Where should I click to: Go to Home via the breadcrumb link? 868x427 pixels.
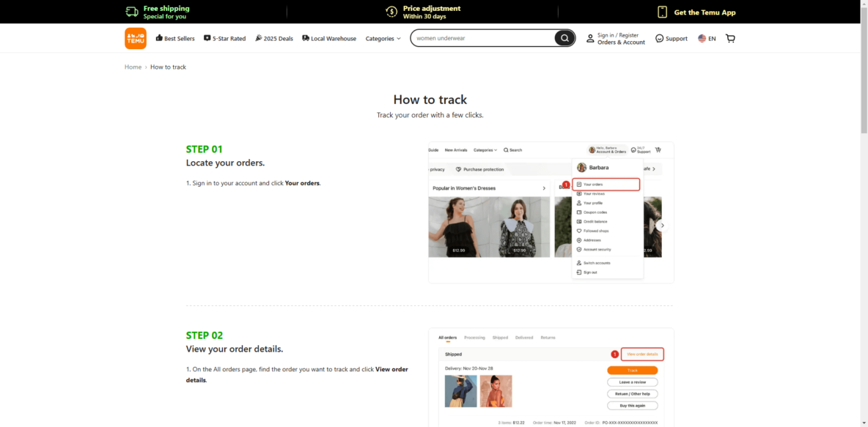click(133, 67)
